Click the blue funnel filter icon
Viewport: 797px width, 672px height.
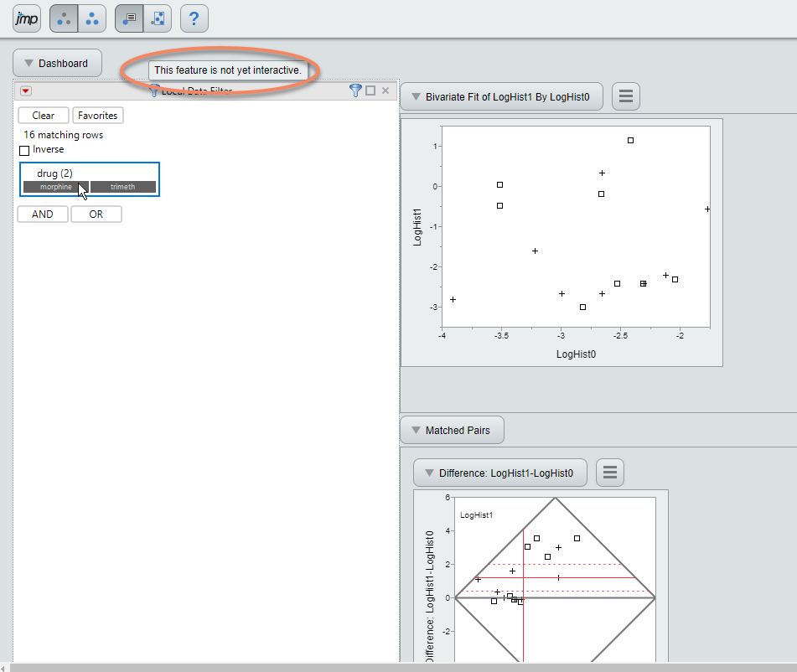pyautogui.click(x=355, y=90)
